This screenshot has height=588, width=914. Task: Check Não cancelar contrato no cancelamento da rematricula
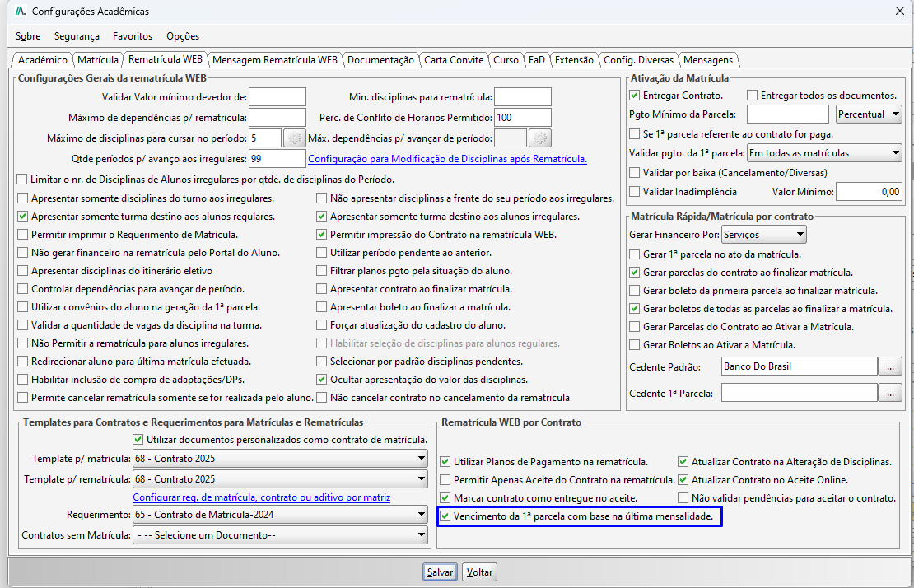pyautogui.click(x=321, y=398)
